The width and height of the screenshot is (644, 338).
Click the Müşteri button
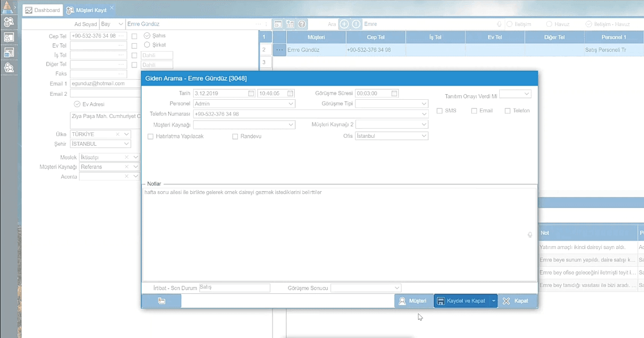point(413,301)
